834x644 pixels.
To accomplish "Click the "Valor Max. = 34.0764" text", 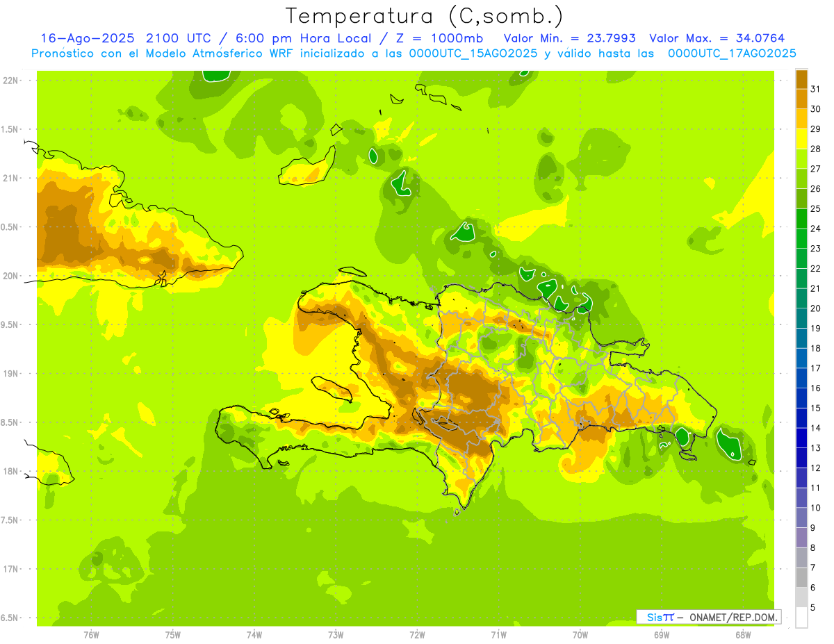I will tap(717, 38).
